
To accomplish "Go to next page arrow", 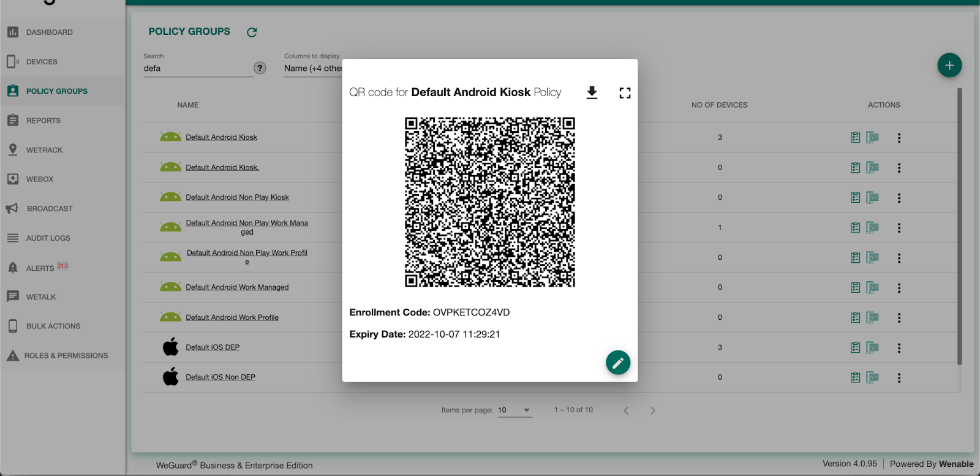I will click(653, 410).
